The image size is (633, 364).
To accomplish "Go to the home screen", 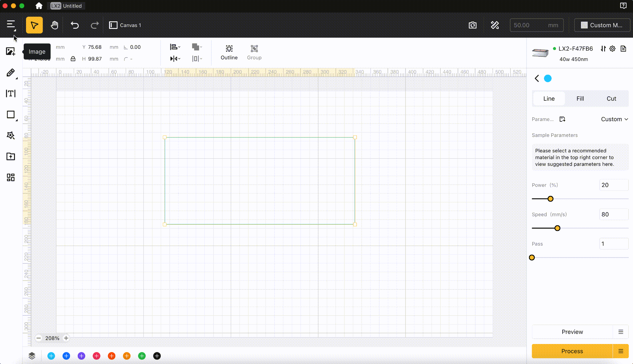I will (39, 6).
